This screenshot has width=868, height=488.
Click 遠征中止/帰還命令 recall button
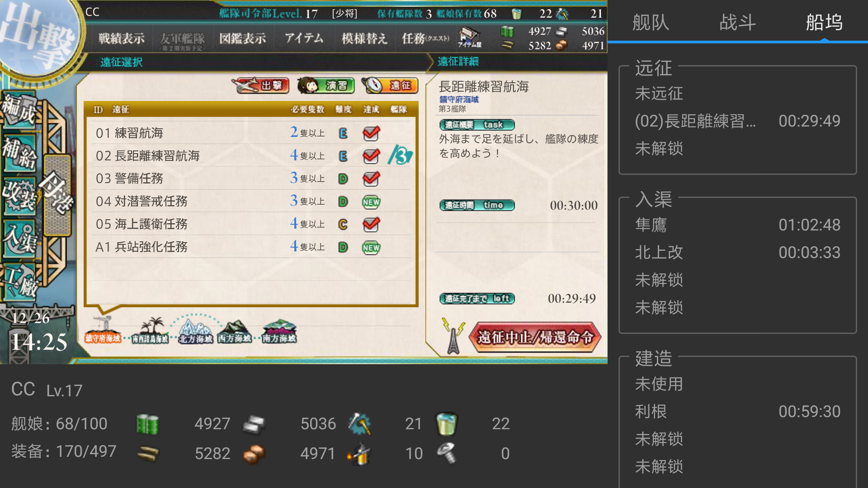click(535, 337)
